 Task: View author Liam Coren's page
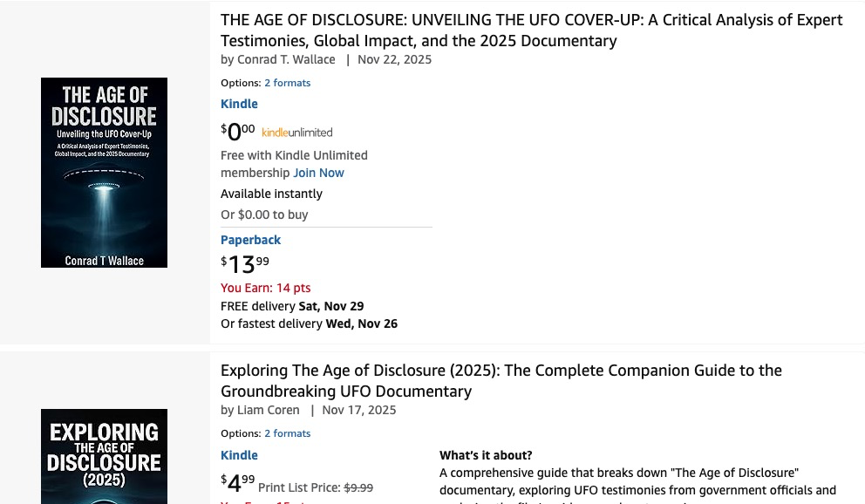(269, 410)
